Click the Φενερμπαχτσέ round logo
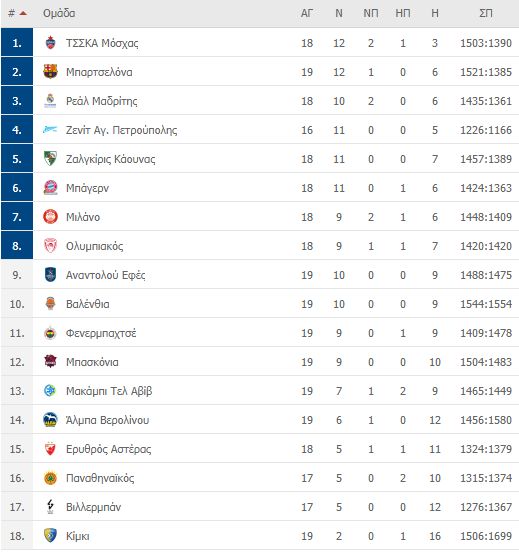The height and width of the screenshot is (556, 519). [x=50, y=333]
